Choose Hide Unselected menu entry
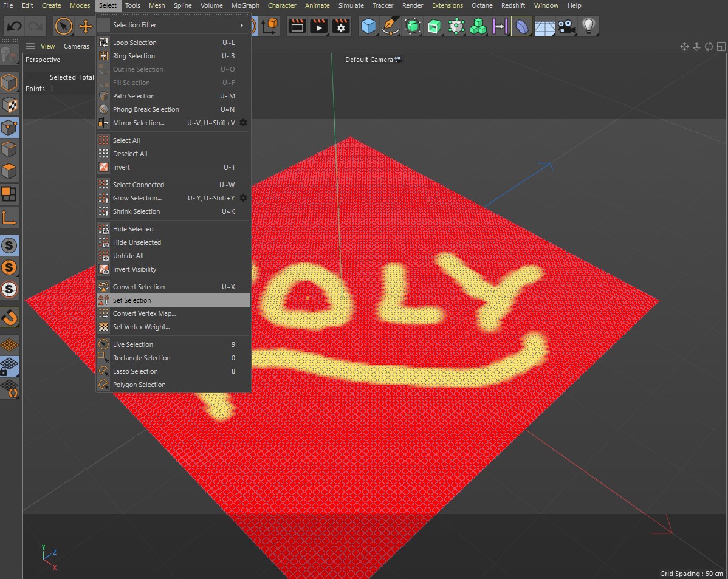Screen dimensions: 728x579 pos(173,242)
